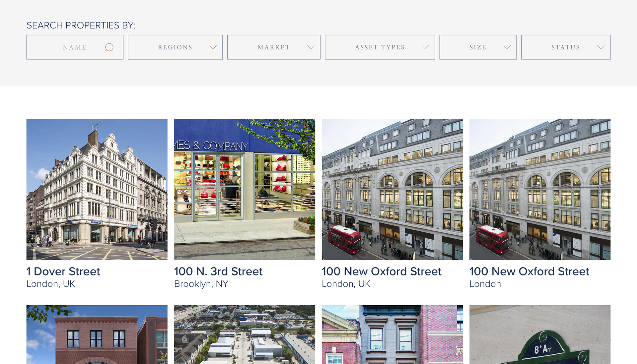Open the pink brick townhouse thumbnail
The width and height of the screenshot is (637, 364).
point(392,334)
